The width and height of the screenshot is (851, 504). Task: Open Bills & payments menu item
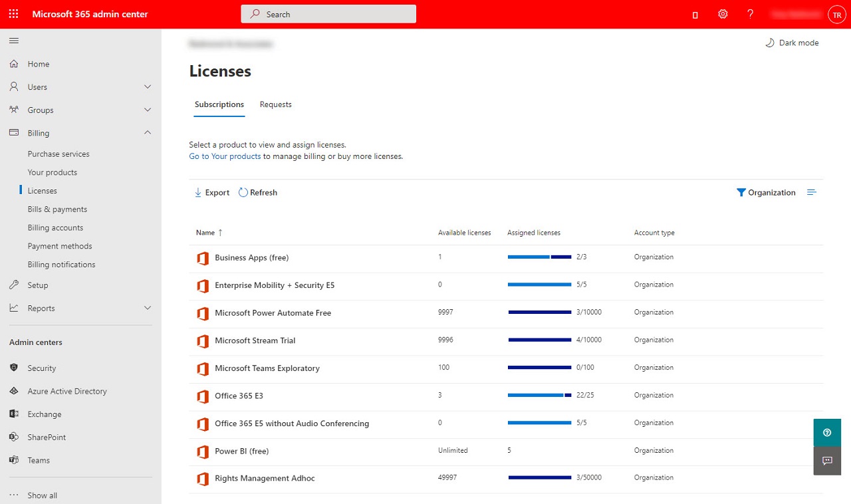tap(57, 209)
